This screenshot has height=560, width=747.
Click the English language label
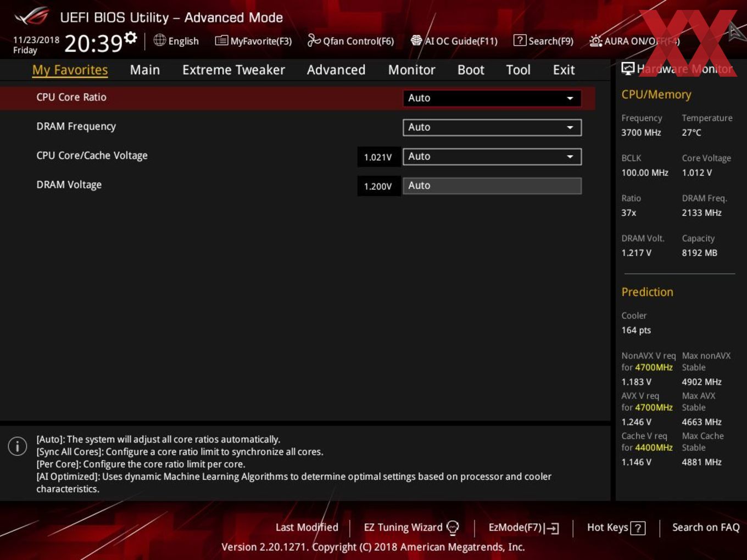point(183,41)
